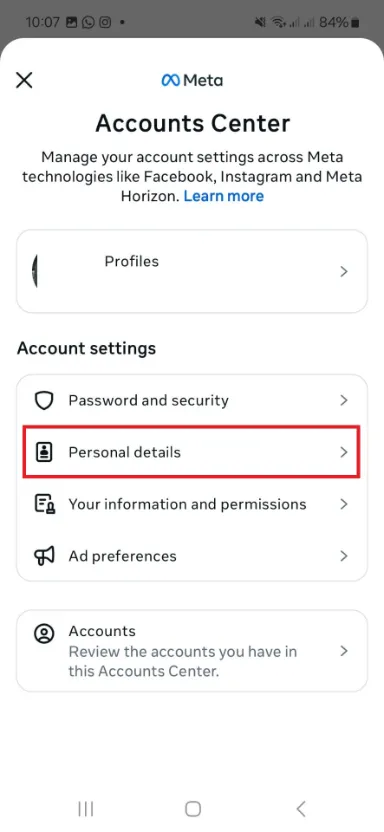The width and height of the screenshot is (384, 832).
Task: Click the megaphone icon for Ad preferences
Action: [44, 556]
